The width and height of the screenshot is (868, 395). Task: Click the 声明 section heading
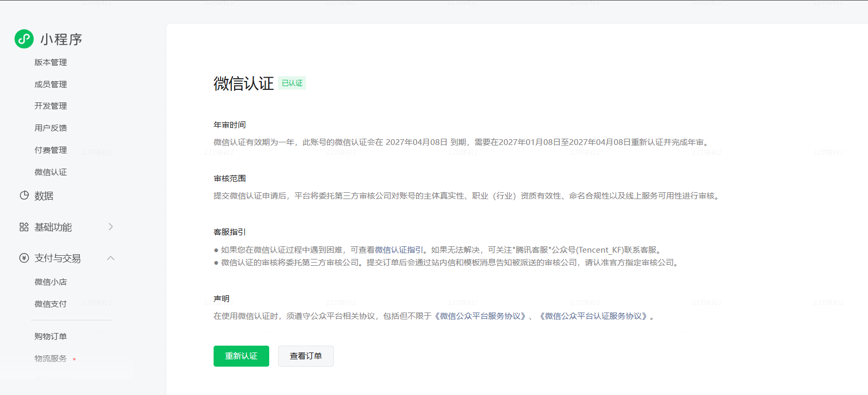(x=221, y=299)
